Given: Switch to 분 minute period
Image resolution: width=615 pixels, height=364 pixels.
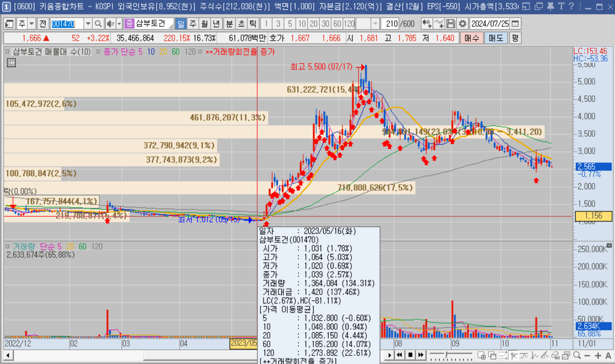Looking at the screenshot, I should [228, 24].
